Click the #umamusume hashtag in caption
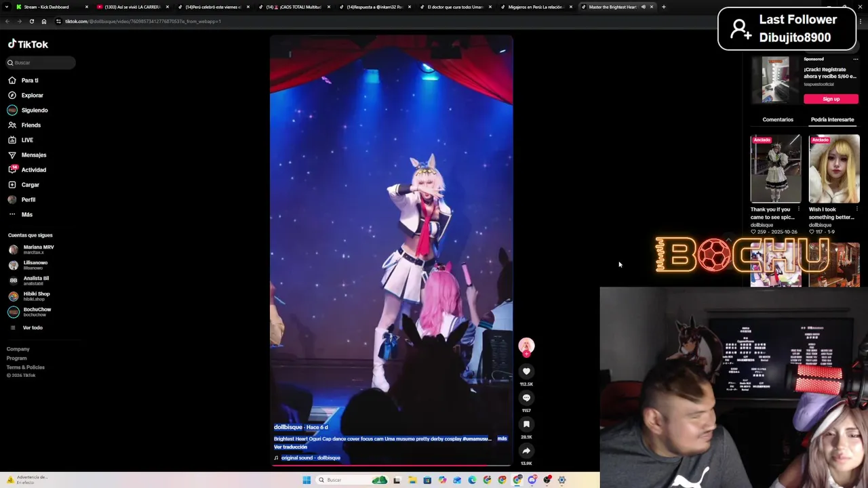Screen dimensions: 868x488 [477, 439]
